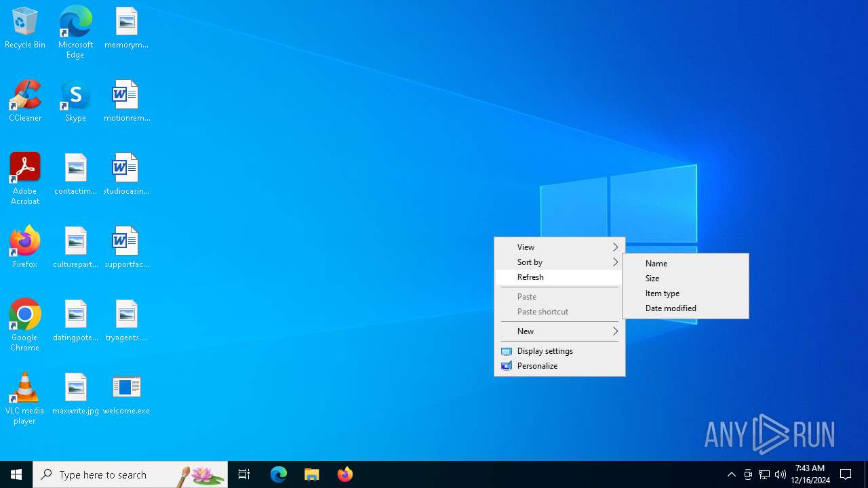Open Personalize from context menu
Screen dimensions: 868x488
click(x=559, y=366)
